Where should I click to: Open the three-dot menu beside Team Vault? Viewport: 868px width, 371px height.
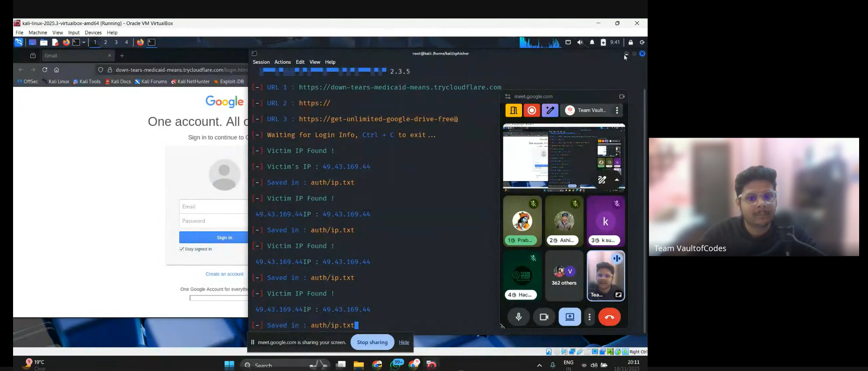[617, 111]
